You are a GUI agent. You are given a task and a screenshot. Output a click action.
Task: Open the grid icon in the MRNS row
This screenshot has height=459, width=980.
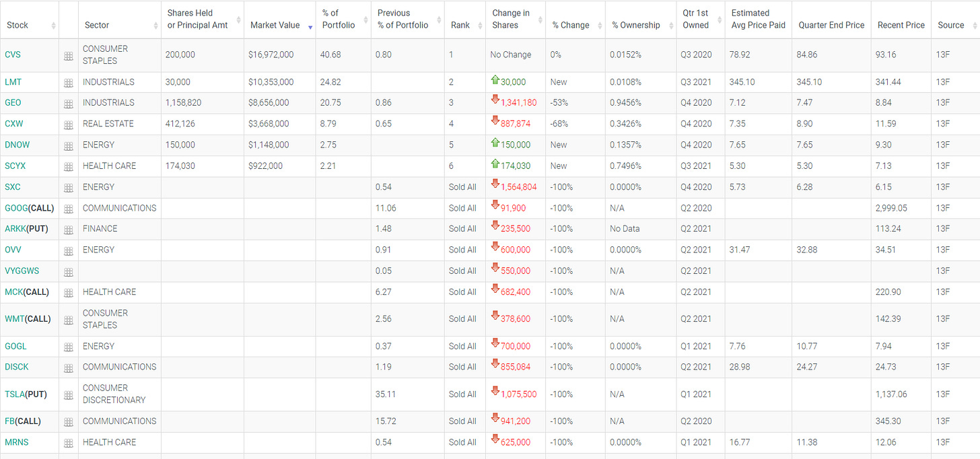point(69,444)
